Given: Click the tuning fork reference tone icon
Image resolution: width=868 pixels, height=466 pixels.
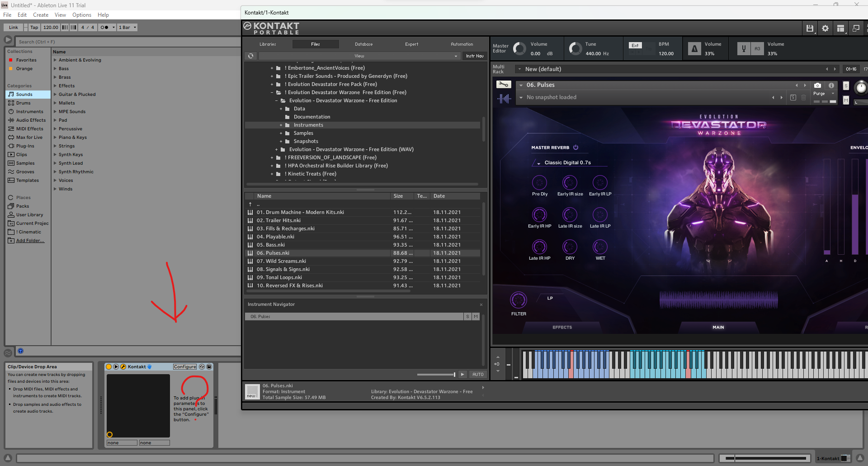Looking at the screenshot, I should pyautogui.click(x=744, y=49).
